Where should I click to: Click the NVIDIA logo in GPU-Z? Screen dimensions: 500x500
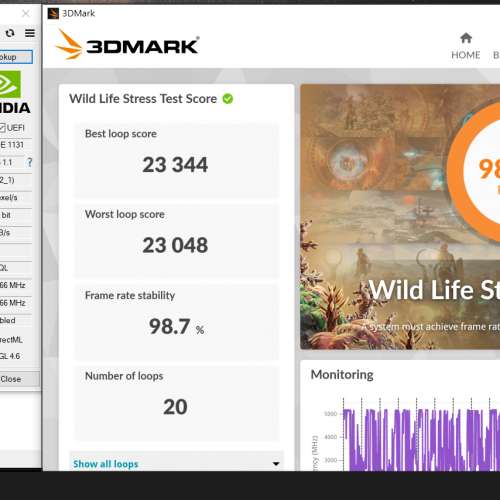(x=15, y=92)
